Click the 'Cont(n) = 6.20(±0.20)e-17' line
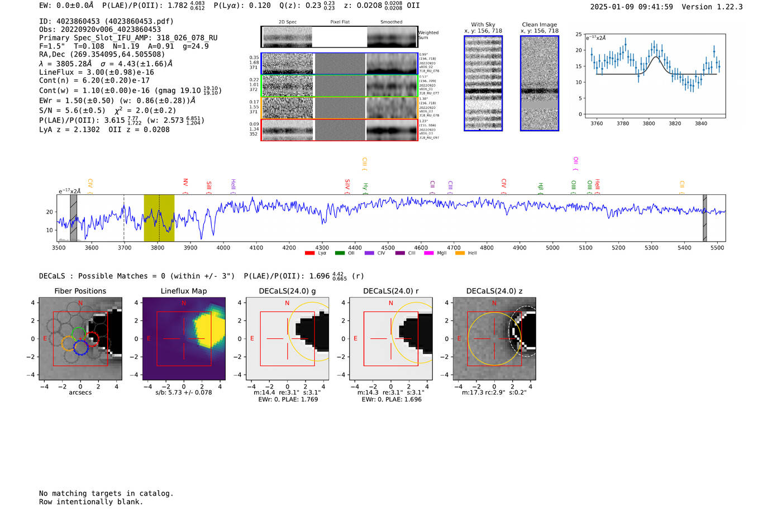This screenshot has height=532, width=782. click(x=94, y=80)
